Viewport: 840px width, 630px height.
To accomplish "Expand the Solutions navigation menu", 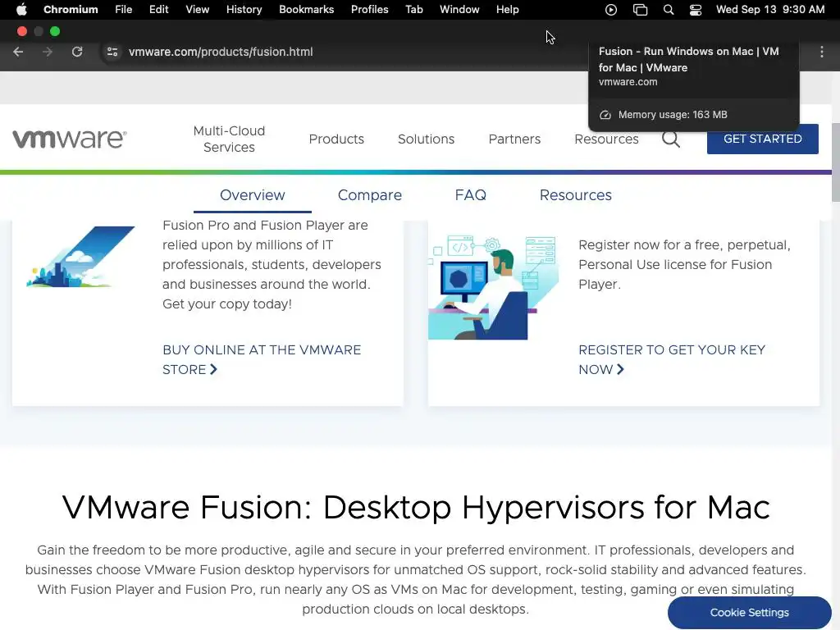I will click(426, 139).
